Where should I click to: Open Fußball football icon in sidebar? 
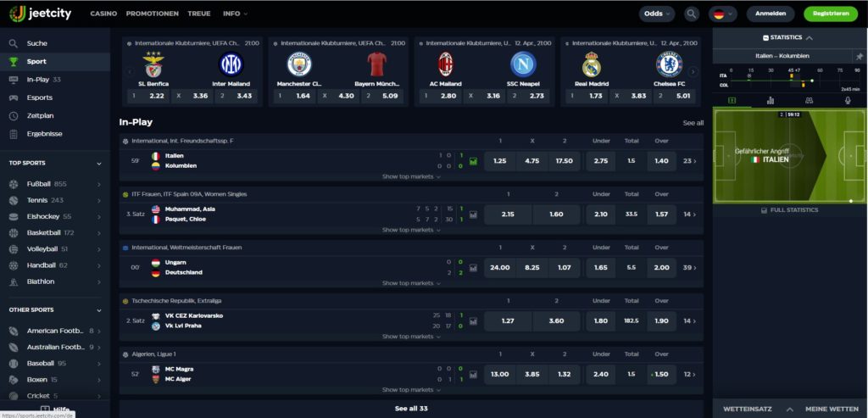(x=14, y=184)
